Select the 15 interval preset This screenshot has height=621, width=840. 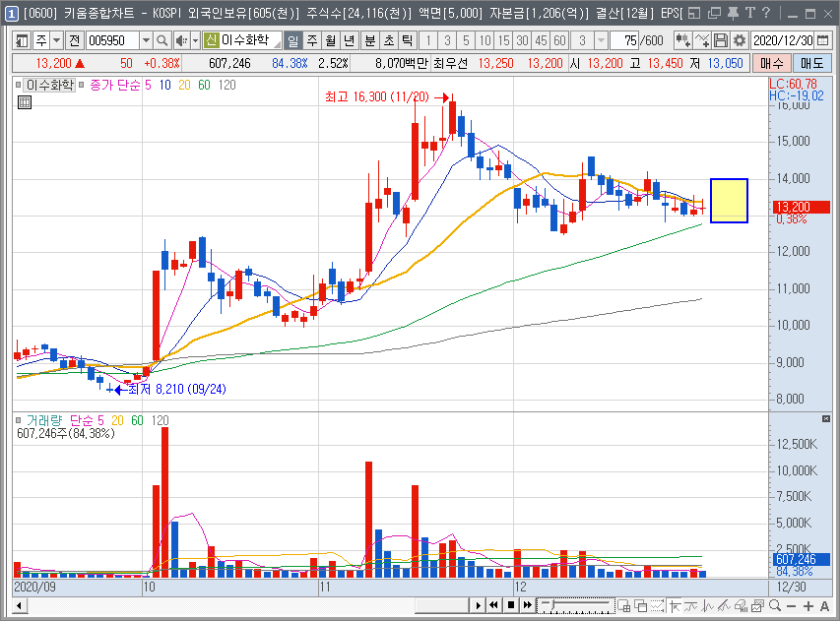point(503,40)
